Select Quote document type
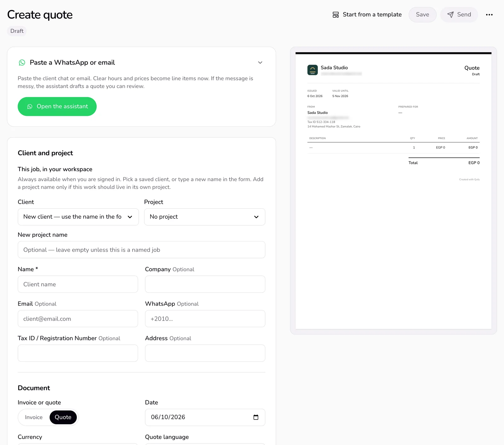This screenshot has width=504, height=445. pos(63,417)
